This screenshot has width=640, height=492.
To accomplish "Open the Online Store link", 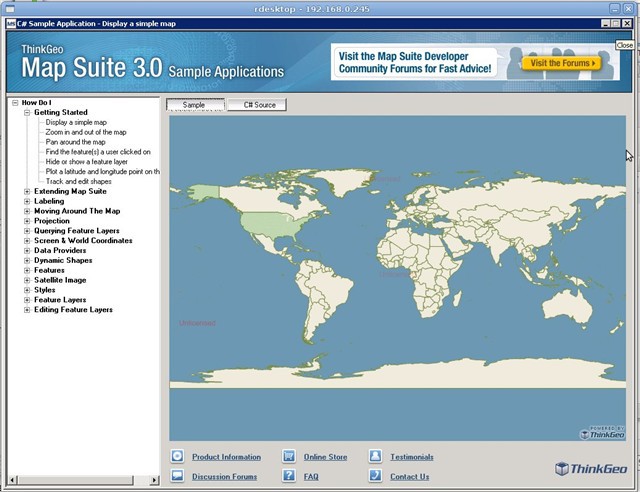I will [x=325, y=457].
